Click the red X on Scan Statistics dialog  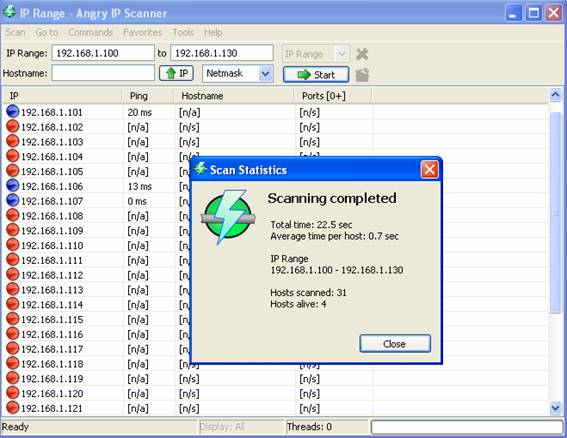pyautogui.click(x=430, y=169)
